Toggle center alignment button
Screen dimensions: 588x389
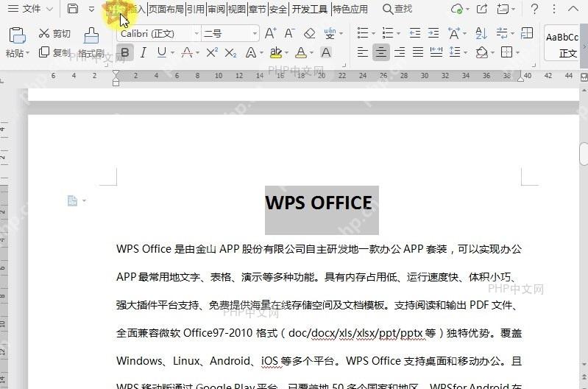coord(381,52)
